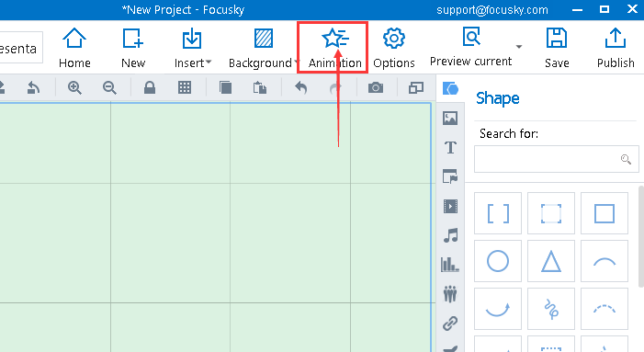The height and width of the screenshot is (352, 644).
Task: Select the squiggle line shape
Action: tap(551, 309)
